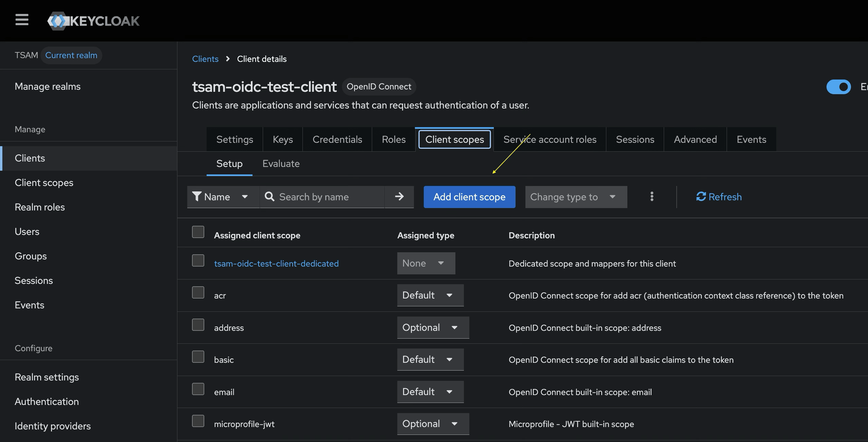Click the search magnifier icon
The height and width of the screenshot is (442, 868).
(x=270, y=197)
